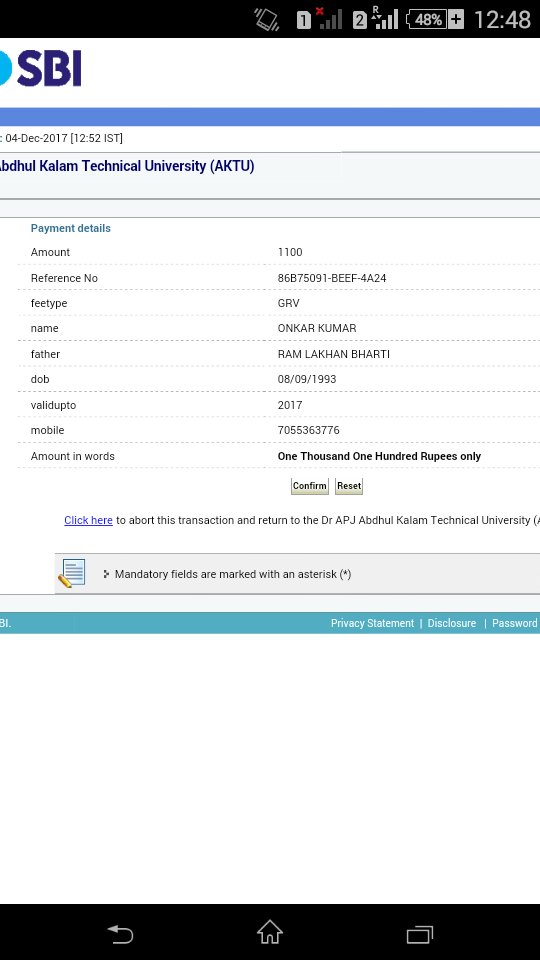This screenshot has width=540, height=960.
Task: Select the feetype value GRV
Action: [x=288, y=304]
